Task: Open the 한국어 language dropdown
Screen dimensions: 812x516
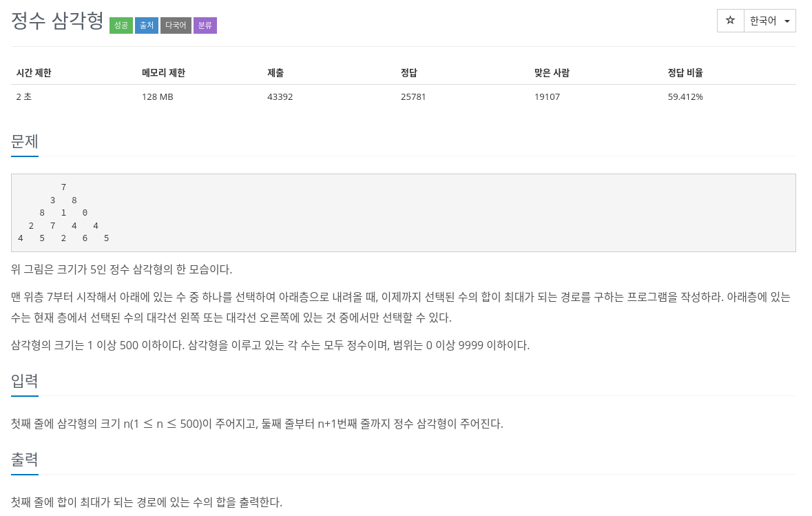Action: [769, 21]
